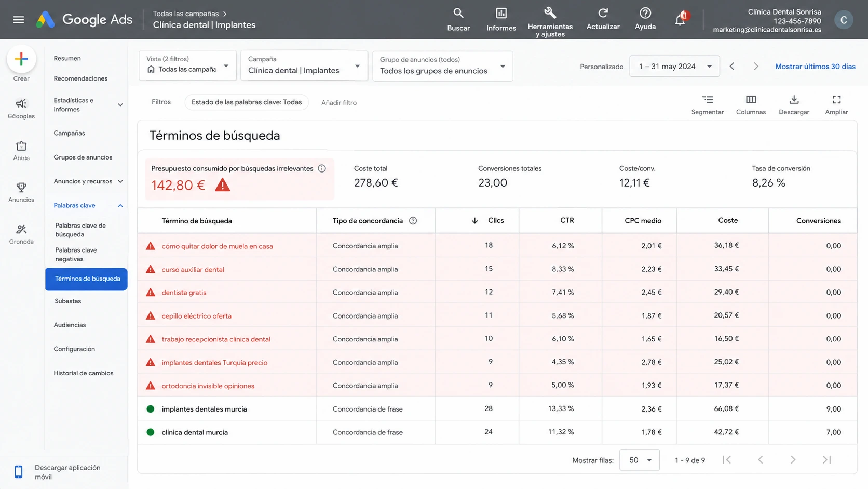868x489 pixels.
Task: Open the Campaña dropdown selector
Action: pos(304,65)
